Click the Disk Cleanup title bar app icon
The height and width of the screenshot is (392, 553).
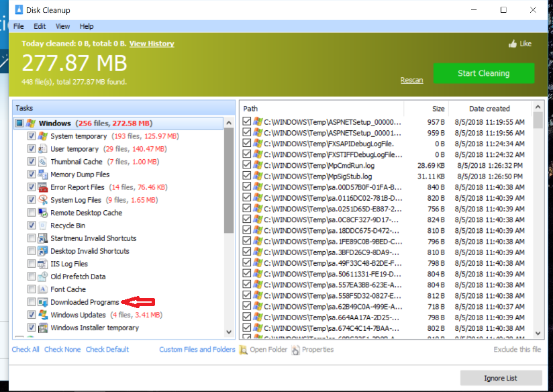(x=19, y=10)
